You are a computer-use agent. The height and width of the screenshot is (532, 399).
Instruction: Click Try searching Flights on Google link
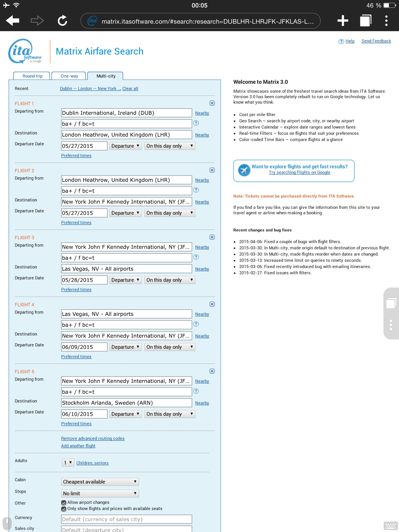[300, 172]
